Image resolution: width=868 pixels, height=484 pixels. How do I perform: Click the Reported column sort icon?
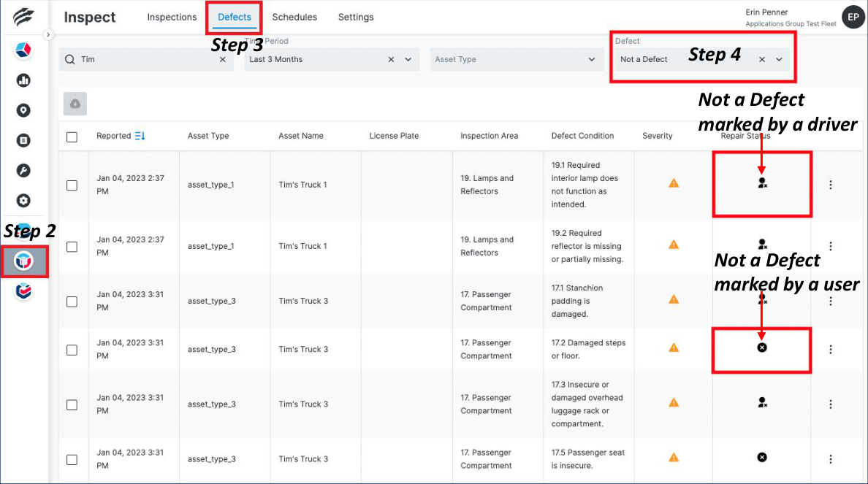tap(140, 136)
